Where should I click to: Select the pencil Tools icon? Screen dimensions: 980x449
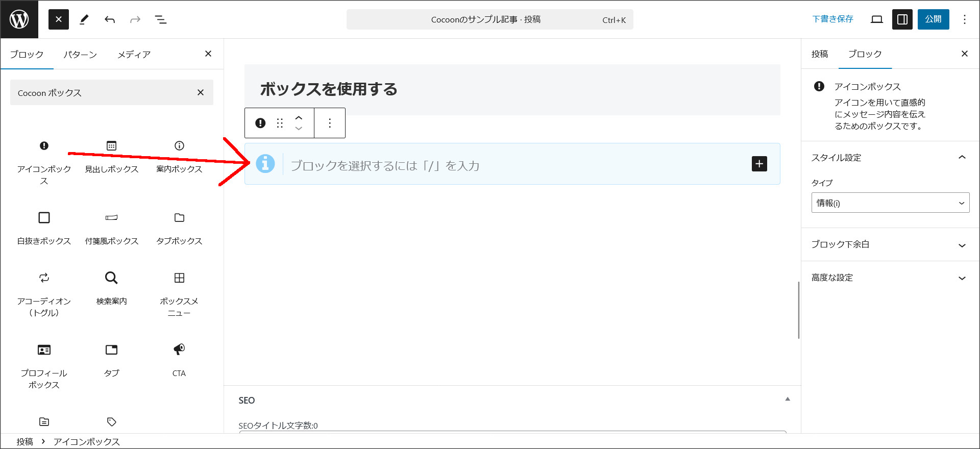[84, 19]
